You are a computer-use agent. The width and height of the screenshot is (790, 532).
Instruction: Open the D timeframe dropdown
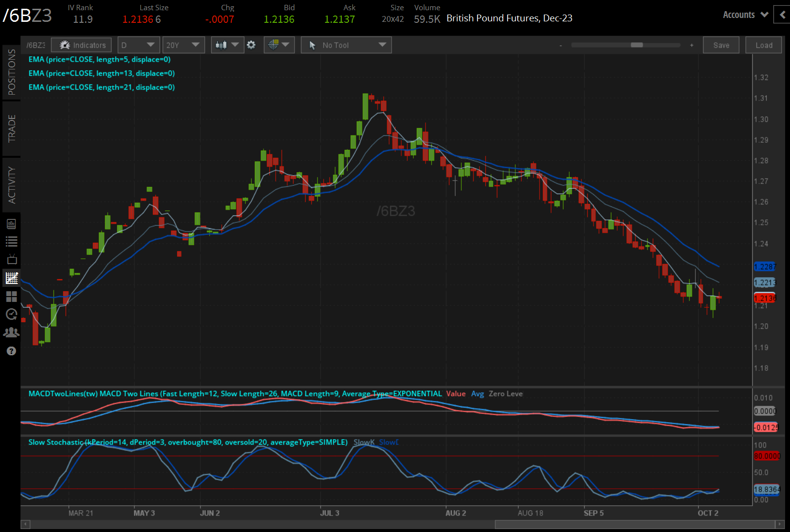pos(138,45)
